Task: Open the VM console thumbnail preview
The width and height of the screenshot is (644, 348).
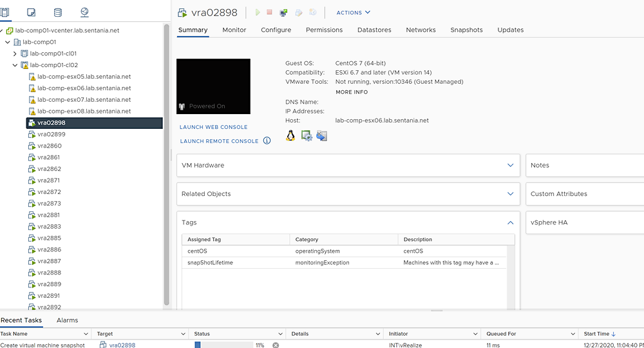Action: (213, 86)
